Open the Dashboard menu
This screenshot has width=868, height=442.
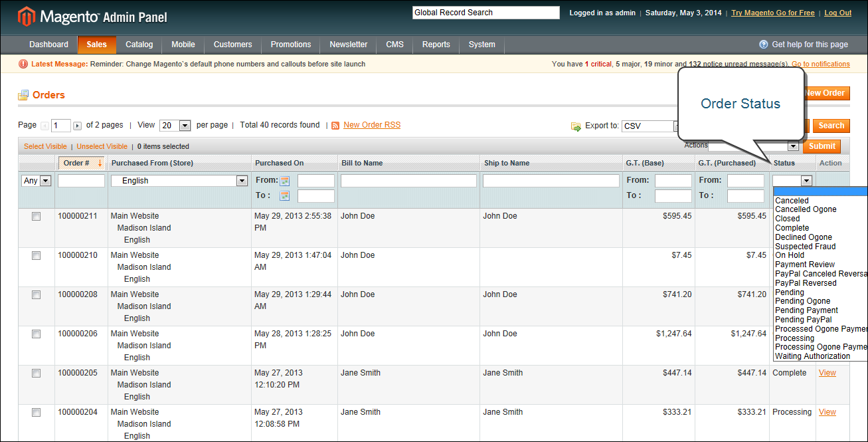click(x=48, y=45)
